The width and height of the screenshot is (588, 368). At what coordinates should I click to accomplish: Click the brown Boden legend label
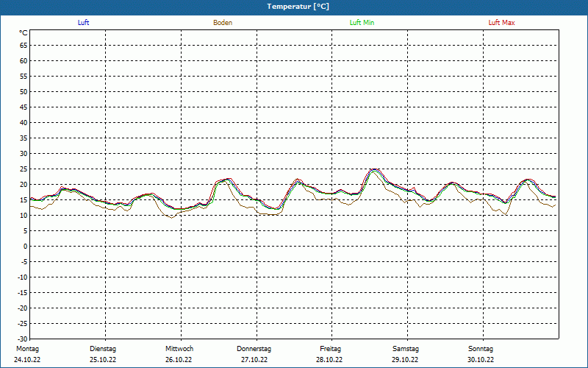[223, 23]
